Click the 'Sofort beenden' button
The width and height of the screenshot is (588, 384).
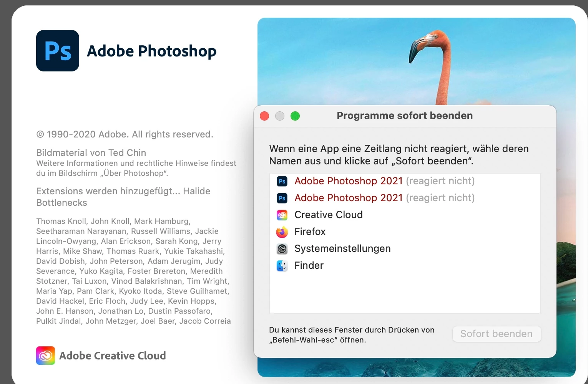(x=497, y=334)
